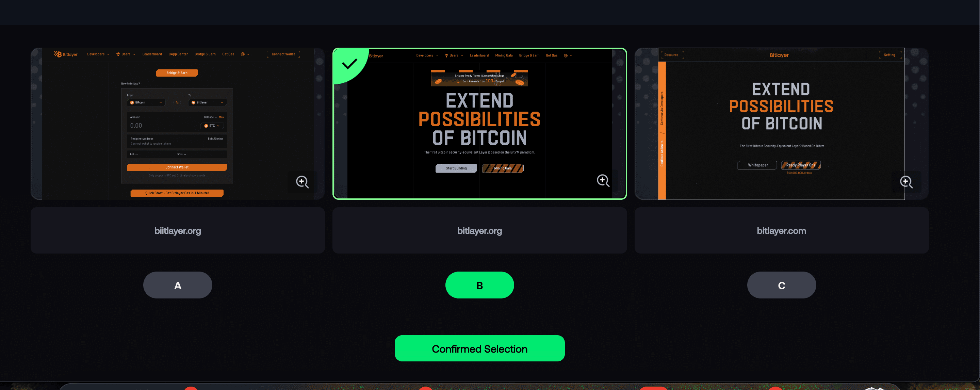980x390 pixels.
Task: Open the From Bitcoin network dropdown
Action: pyautogui.click(x=146, y=102)
